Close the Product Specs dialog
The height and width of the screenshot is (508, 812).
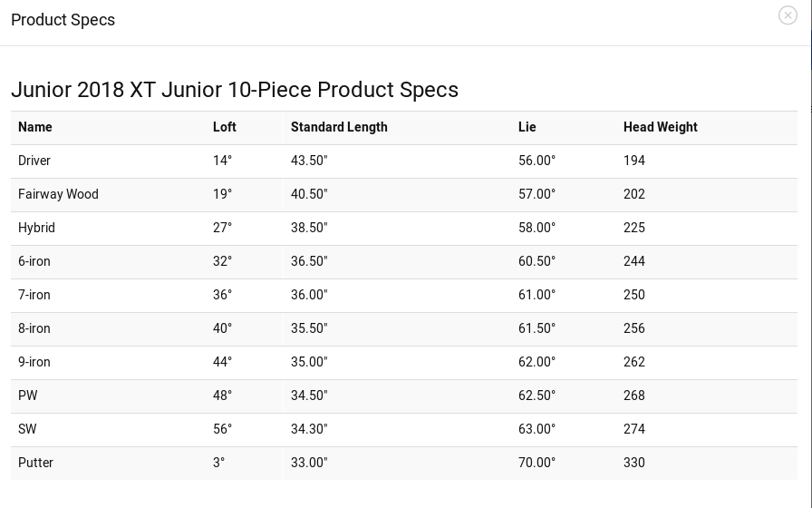[788, 15]
